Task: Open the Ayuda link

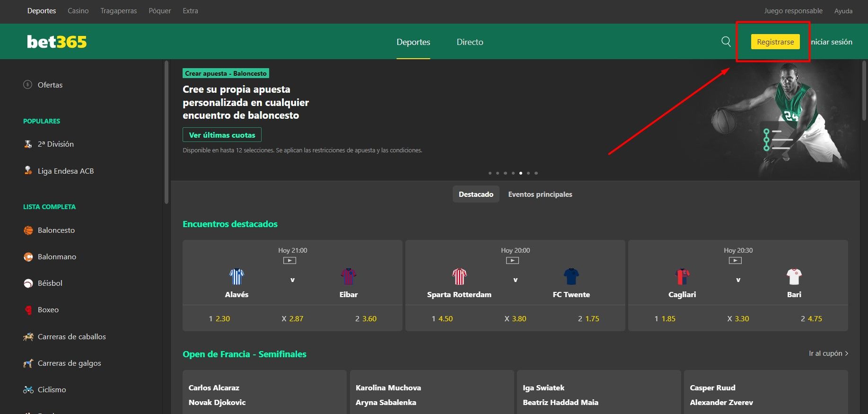Action: (843, 10)
